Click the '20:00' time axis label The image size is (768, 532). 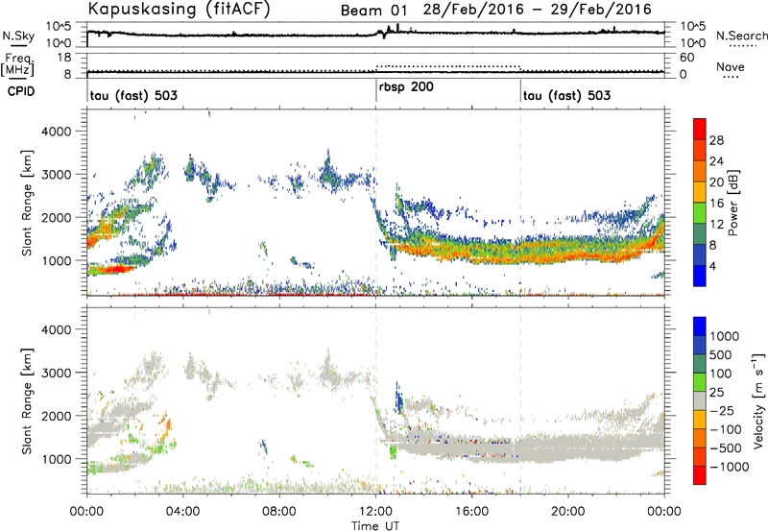click(567, 512)
